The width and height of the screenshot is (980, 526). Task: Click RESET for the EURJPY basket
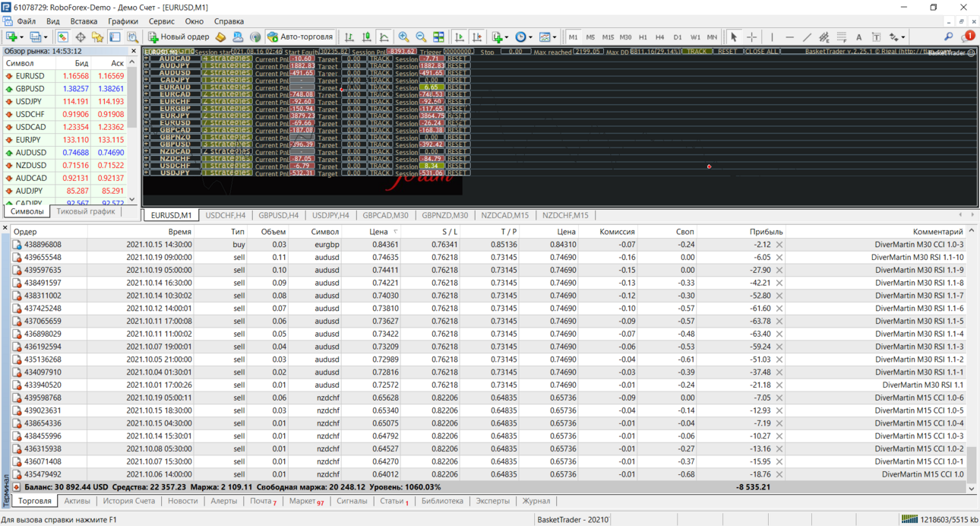pyautogui.click(x=456, y=116)
